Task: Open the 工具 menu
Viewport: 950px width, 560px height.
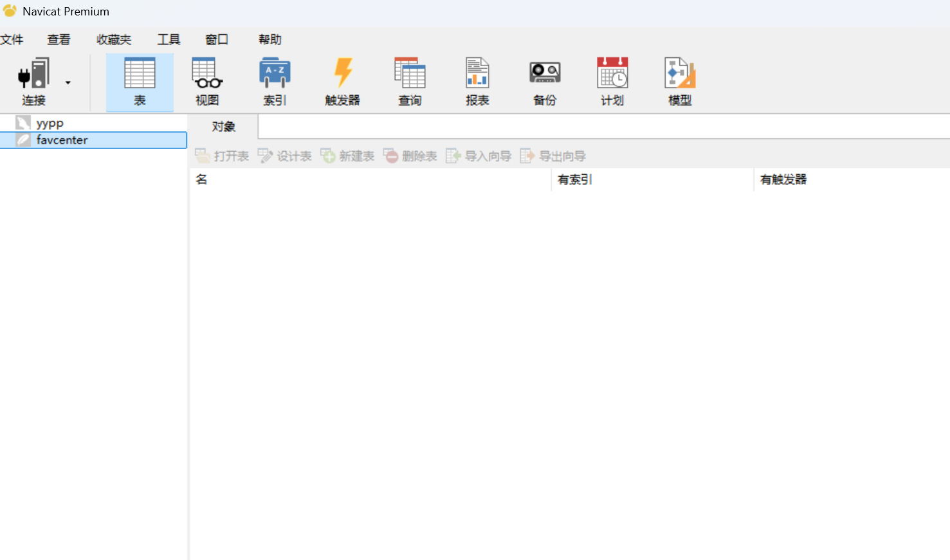Action: tap(169, 40)
